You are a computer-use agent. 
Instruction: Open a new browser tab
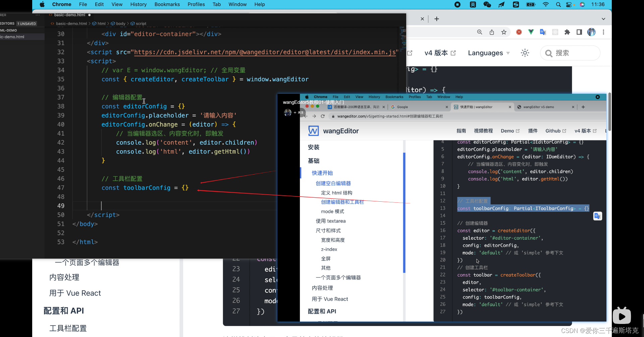(436, 19)
